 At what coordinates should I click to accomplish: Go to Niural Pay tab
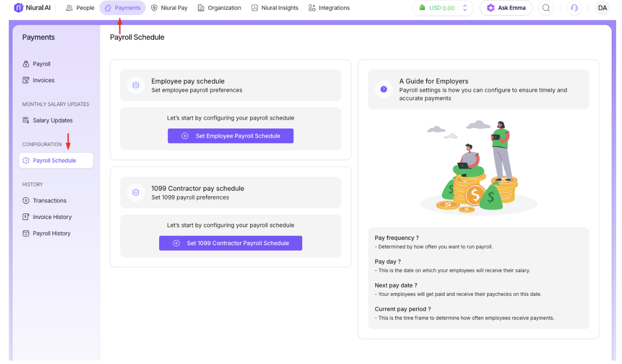click(169, 8)
